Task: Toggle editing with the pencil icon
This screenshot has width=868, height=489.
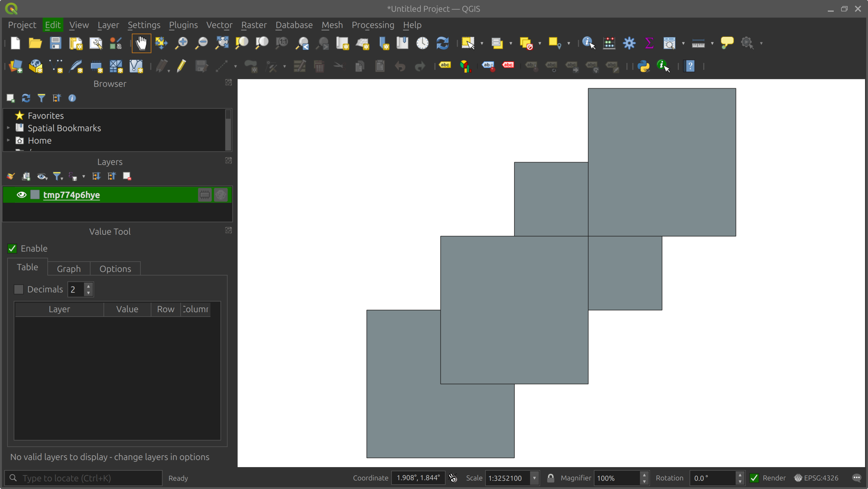Action: (x=181, y=66)
